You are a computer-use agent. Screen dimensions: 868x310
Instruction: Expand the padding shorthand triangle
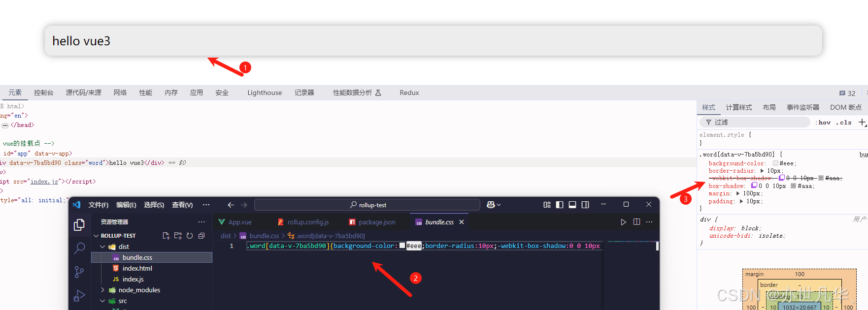(x=741, y=201)
